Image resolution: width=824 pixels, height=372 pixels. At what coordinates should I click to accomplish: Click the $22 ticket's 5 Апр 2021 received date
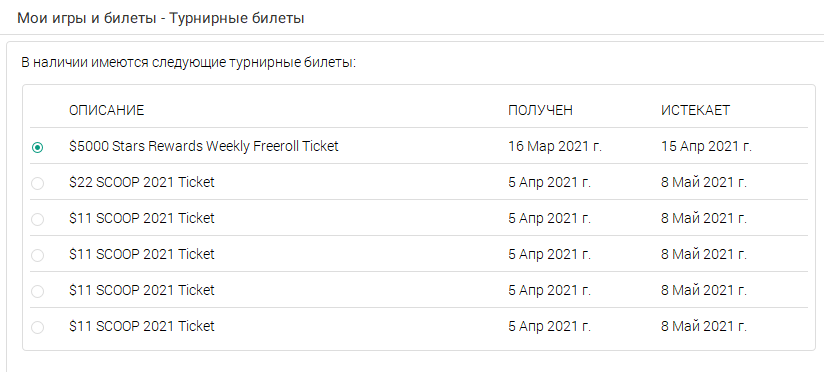[x=549, y=182]
